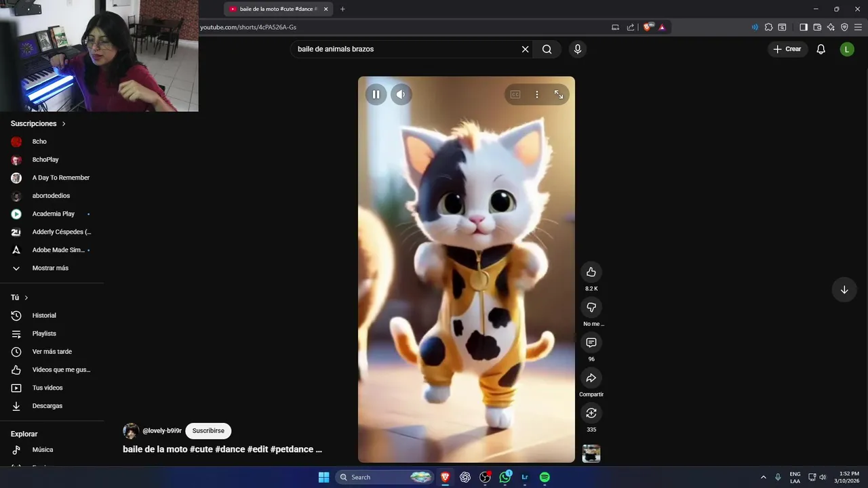Open the browser extensions puzzle icon
868x488 pixels.
768,27
